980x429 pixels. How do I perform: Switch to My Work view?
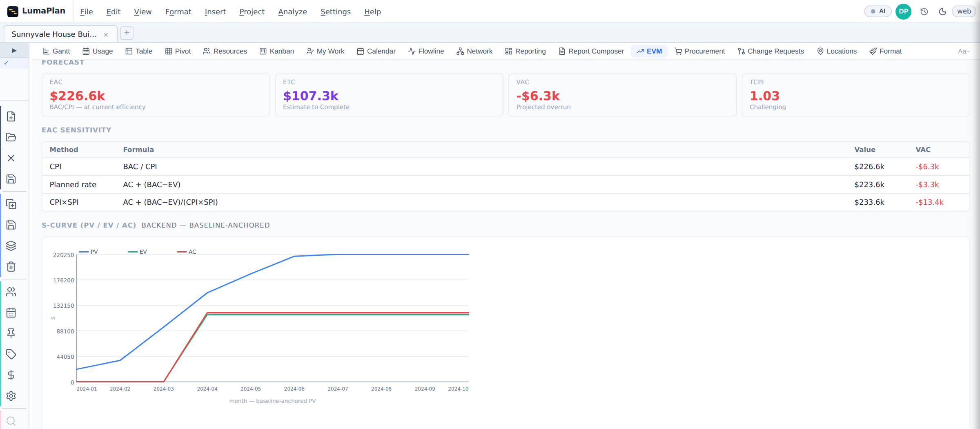click(325, 51)
